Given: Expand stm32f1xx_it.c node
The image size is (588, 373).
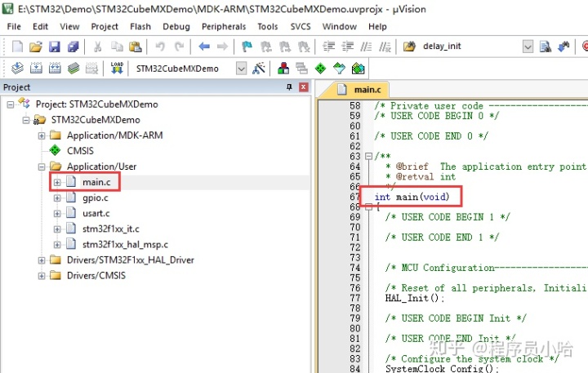Looking at the screenshot, I should pyautogui.click(x=57, y=229).
